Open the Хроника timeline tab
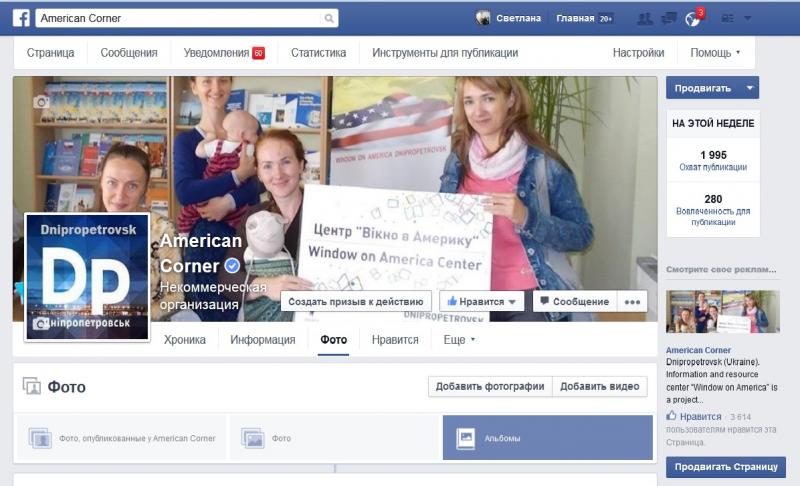 pyautogui.click(x=185, y=340)
